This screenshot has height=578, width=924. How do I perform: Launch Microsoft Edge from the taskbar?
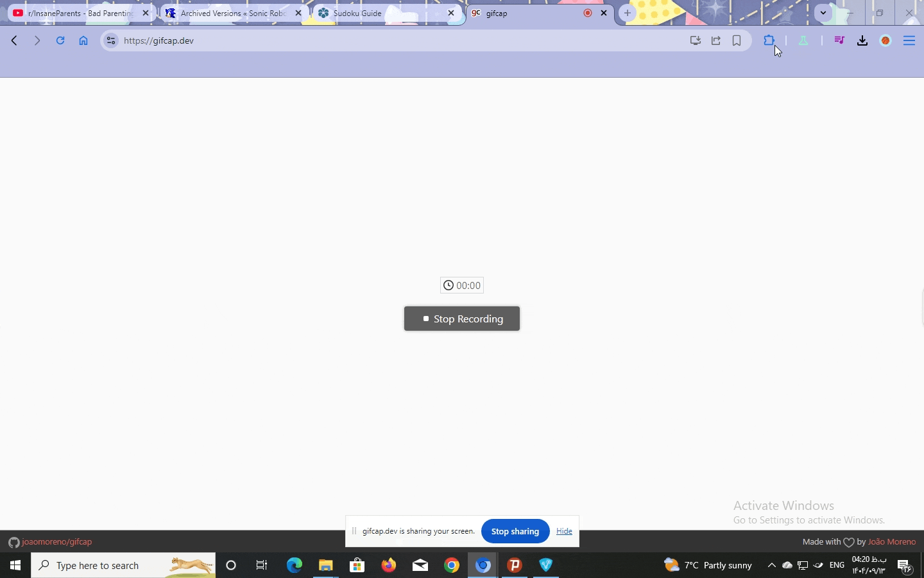(x=295, y=565)
